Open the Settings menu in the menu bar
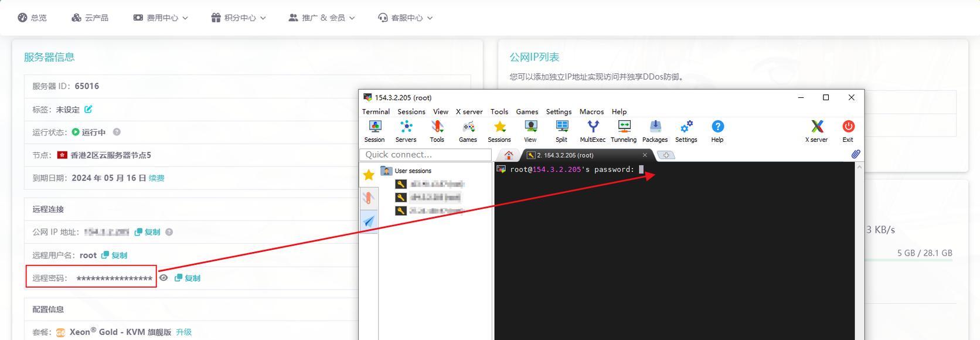The image size is (980, 340). coord(559,111)
